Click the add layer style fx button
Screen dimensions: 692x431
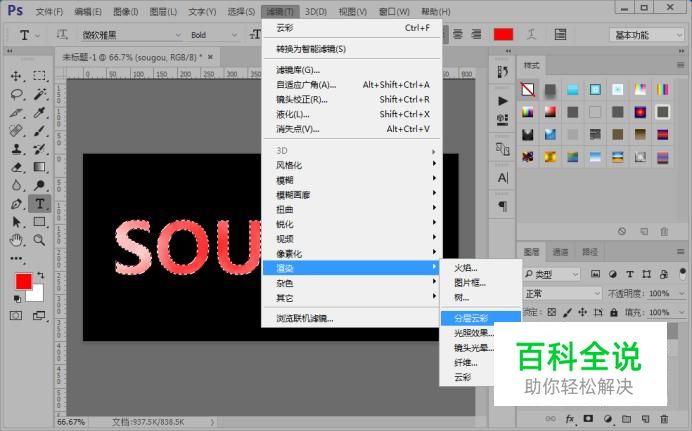pyautogui.click(x=570, y=419)
